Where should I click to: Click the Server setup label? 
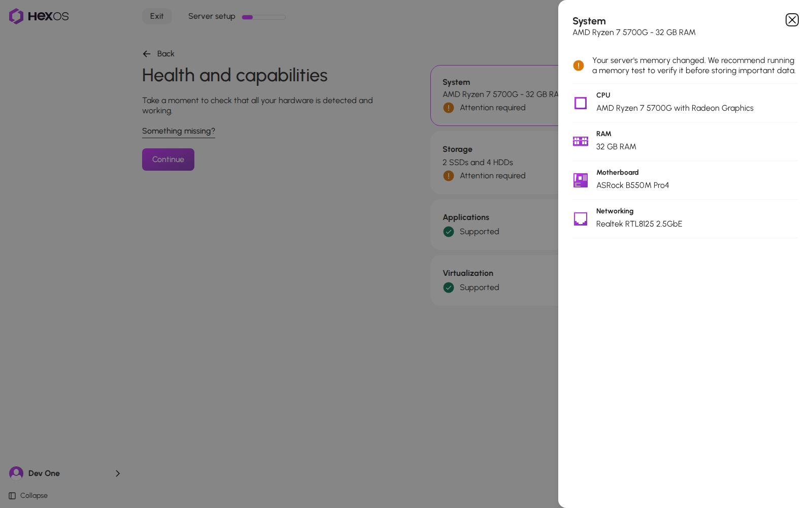pos(212,16)
